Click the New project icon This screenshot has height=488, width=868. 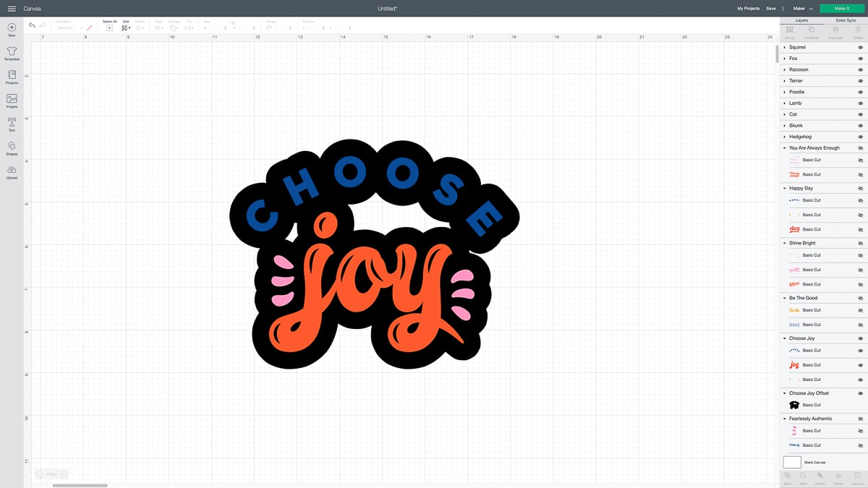[12, 27]
